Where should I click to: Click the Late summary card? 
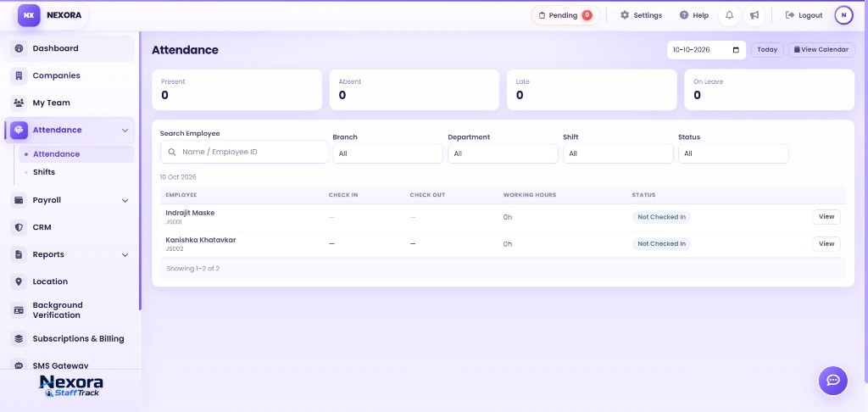(x=592, y=90)
